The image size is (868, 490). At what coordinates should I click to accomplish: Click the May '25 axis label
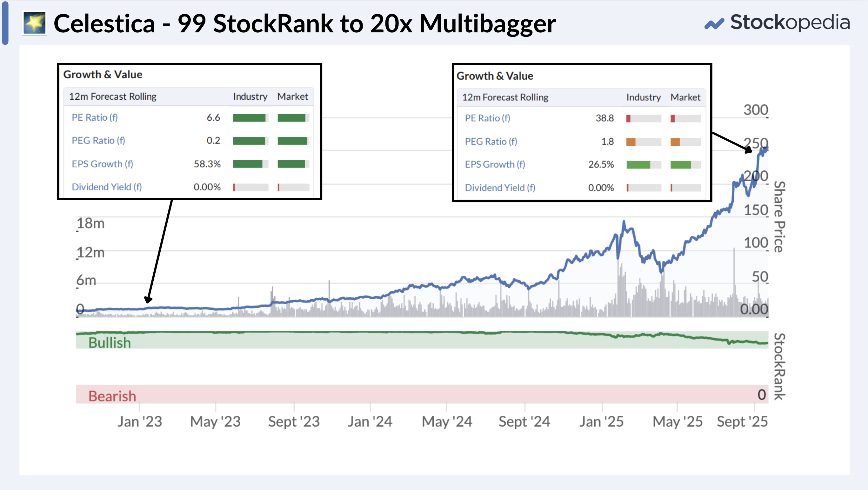(x=678, y=422)
